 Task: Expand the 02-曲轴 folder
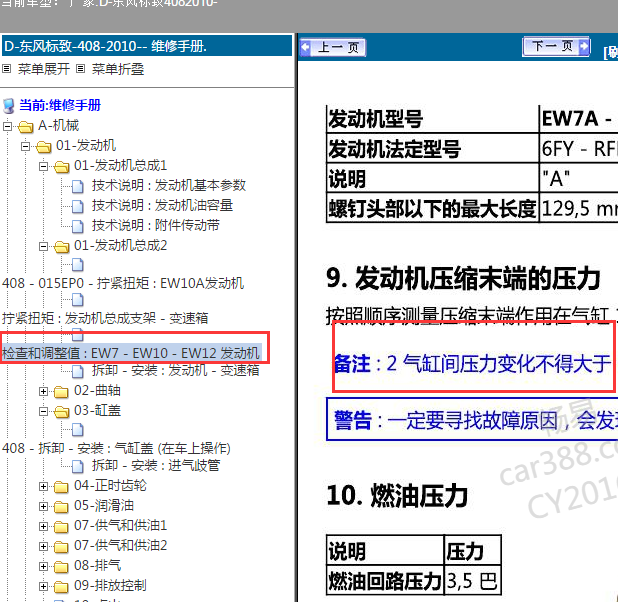coord(43,391)
